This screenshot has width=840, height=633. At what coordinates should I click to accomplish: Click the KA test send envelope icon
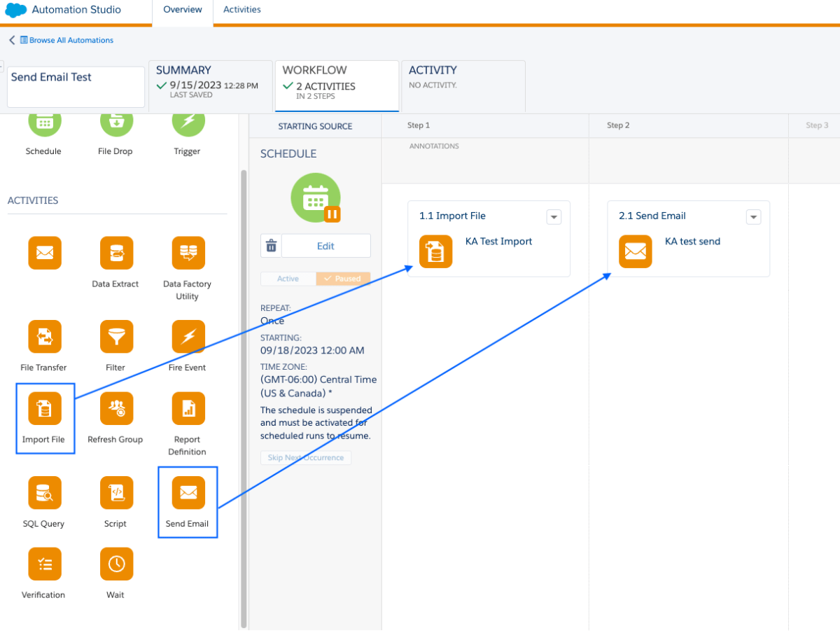(636, 252)
